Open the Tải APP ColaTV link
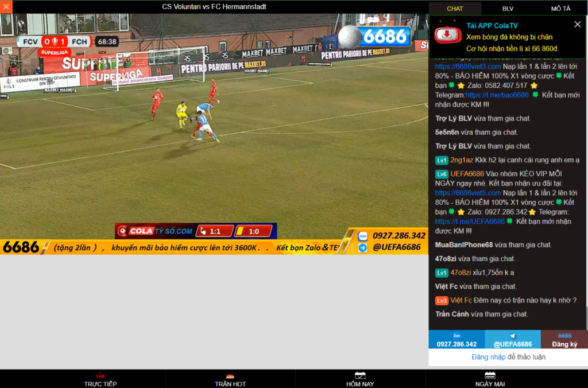The width and height of the screenshot is (588, 388). pyautogui.click(x=492, y=25)
